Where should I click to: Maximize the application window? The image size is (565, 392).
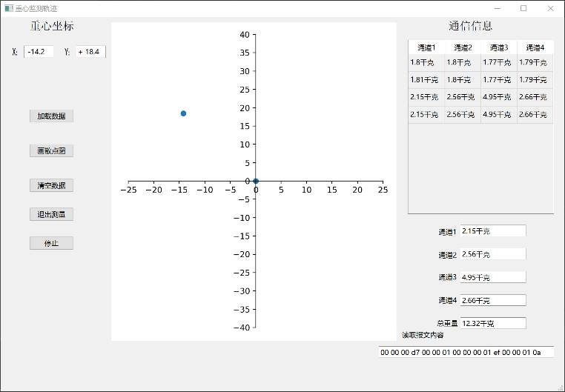523,8
